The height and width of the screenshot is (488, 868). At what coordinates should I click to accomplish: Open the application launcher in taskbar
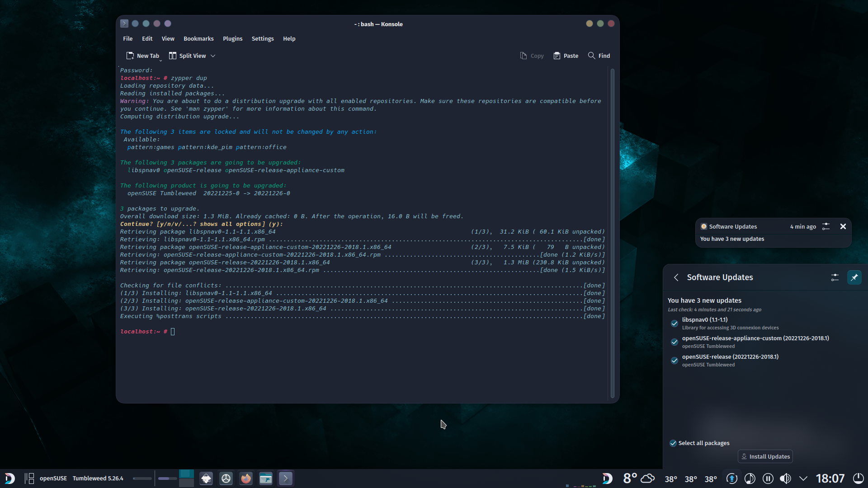(x=10, y=478)
